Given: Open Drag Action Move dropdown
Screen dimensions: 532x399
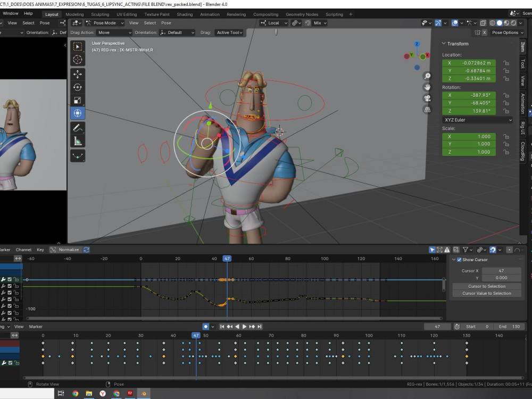Looking at the screenshot, I should (x=114, y=32).
